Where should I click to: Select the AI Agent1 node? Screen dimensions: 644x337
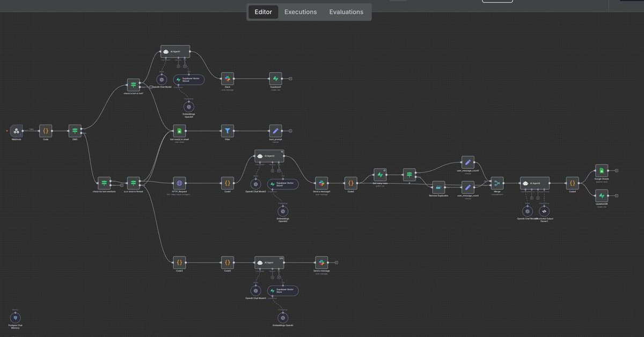175,52
